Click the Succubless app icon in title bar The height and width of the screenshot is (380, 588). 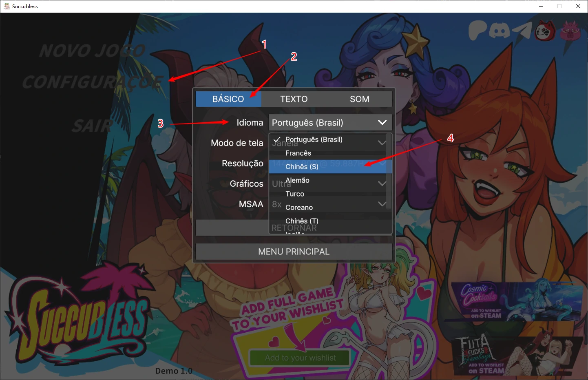[x=7, y=6]
